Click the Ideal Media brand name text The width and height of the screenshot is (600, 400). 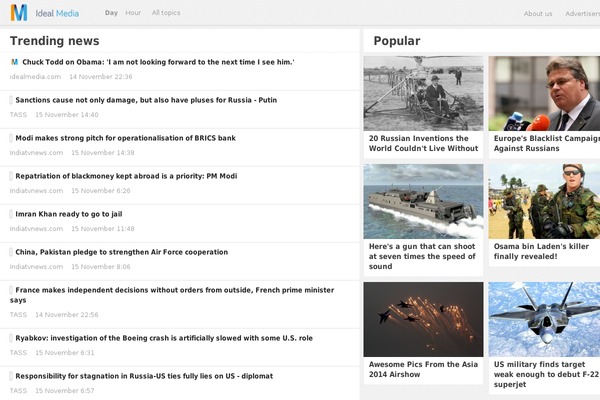pos(57,13)
